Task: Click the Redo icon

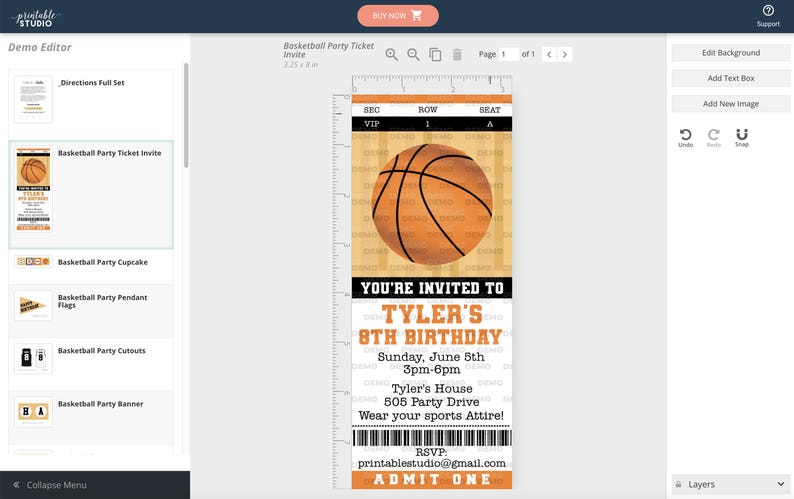Action: pyautogui.click(x=713, y=137)
